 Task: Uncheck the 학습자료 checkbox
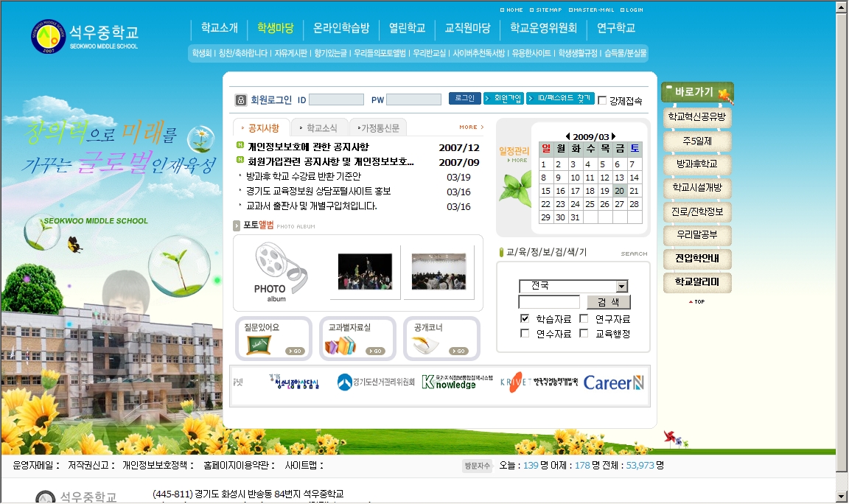(x=525, y=319)
